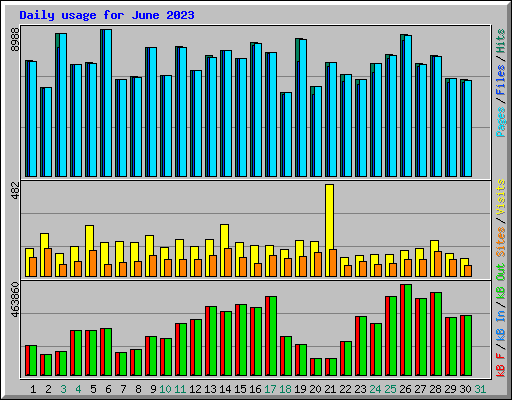Click the 'Sites' legend label
Viewport: 512px width, 400px height.
[x=501, y=241]
